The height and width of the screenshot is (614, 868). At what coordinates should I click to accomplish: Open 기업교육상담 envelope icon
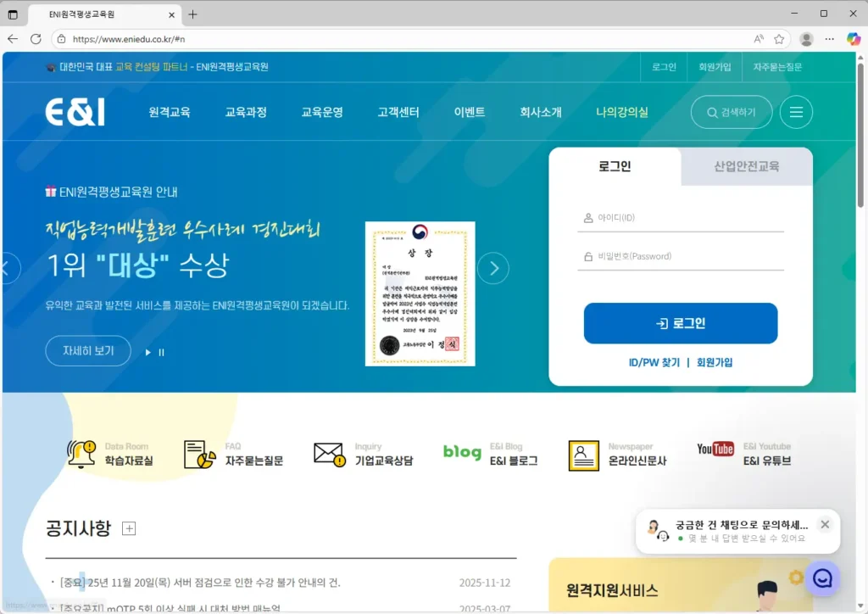pyautogui.click(x=330, y=454)
